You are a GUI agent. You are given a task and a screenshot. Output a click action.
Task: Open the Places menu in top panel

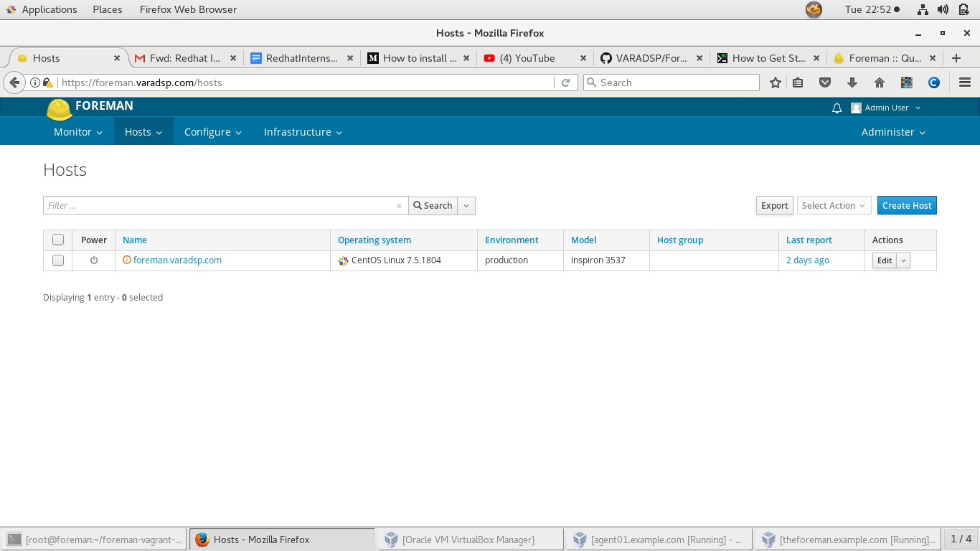[x=108, y=9]
